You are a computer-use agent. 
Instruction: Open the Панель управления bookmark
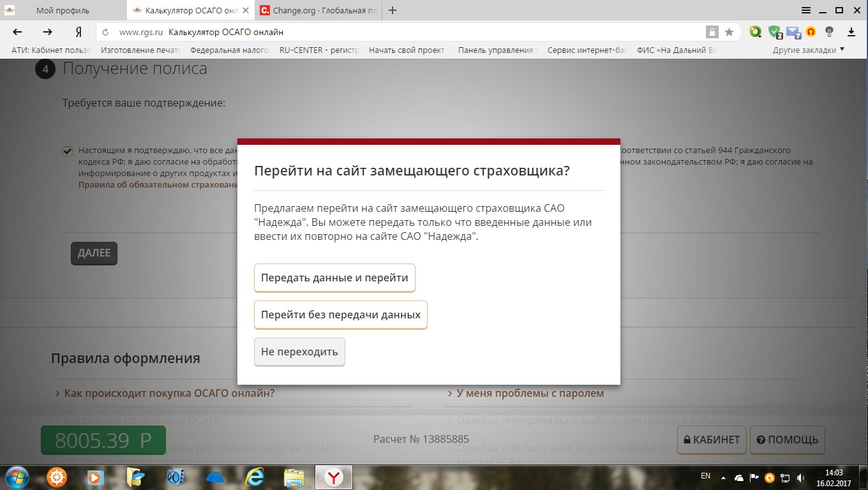(x=498, y=50)
